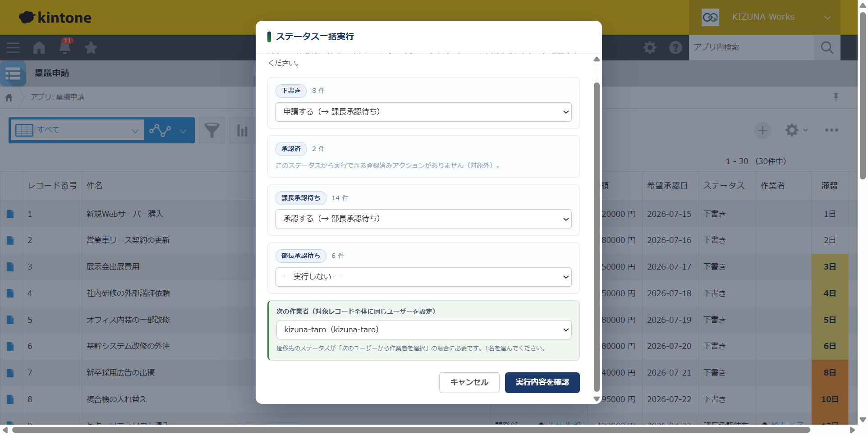Click the 部長承認待ち status badge

(x=301, y=256)
